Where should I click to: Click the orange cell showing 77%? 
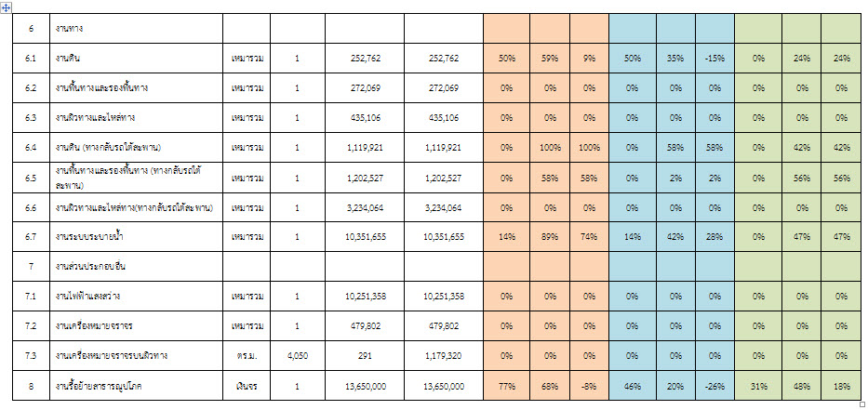[x=507, y=385]
